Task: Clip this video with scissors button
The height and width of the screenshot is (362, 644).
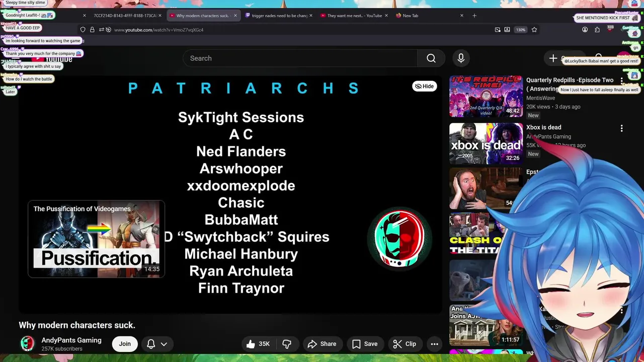Action: 405,344
